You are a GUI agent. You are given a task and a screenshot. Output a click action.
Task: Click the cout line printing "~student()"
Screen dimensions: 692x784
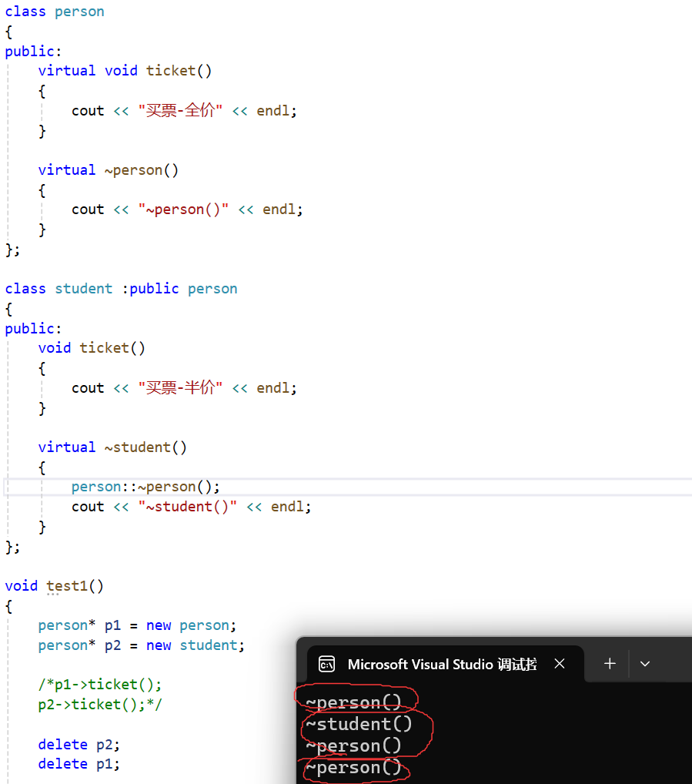(192, 507)
